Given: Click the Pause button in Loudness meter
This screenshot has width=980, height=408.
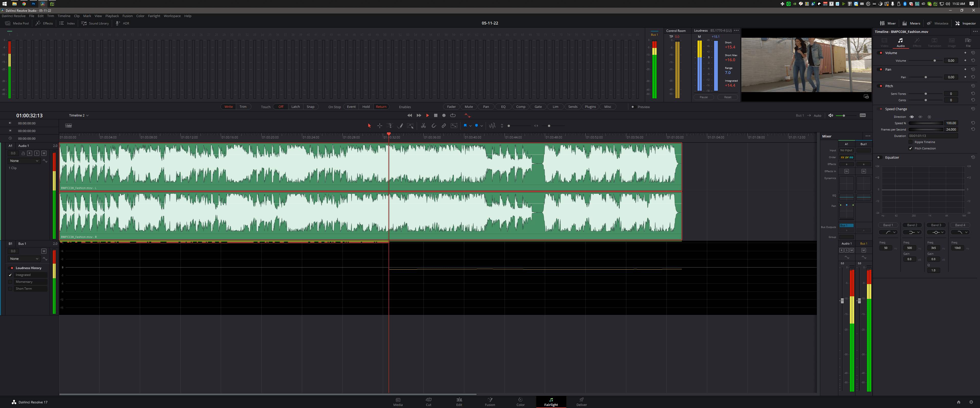Looking at the screenshot, I should [x=704, y=97].
